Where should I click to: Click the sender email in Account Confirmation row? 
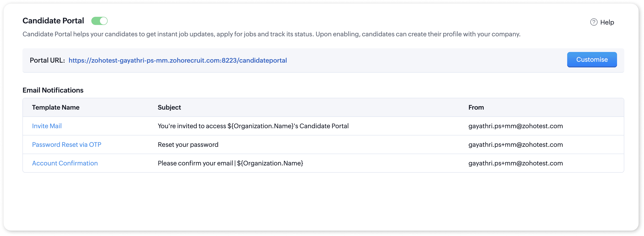[x=516, y=163]
